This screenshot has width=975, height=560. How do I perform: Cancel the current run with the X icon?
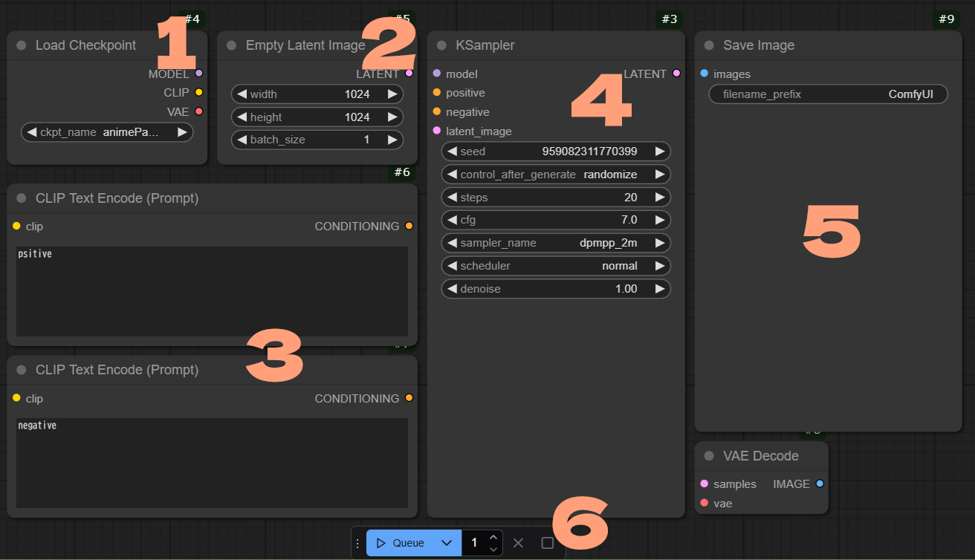click(519, 543)
